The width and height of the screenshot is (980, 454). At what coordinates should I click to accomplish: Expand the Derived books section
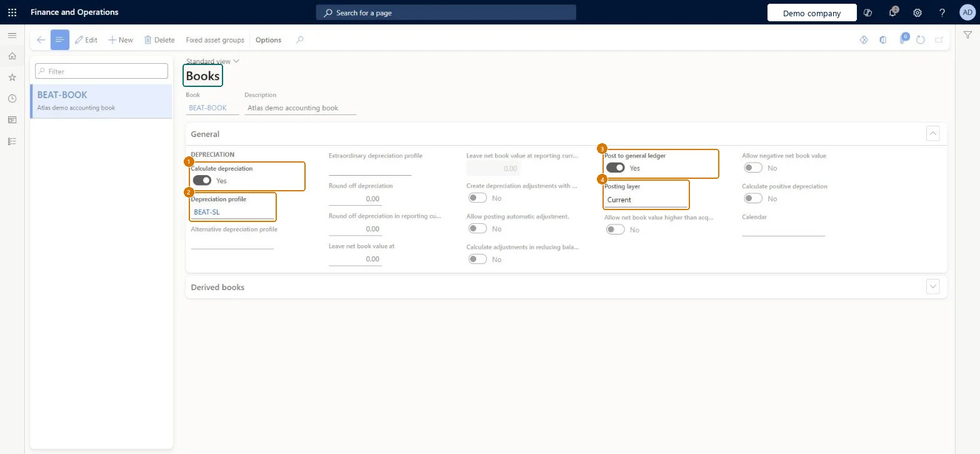pos(933,286)
